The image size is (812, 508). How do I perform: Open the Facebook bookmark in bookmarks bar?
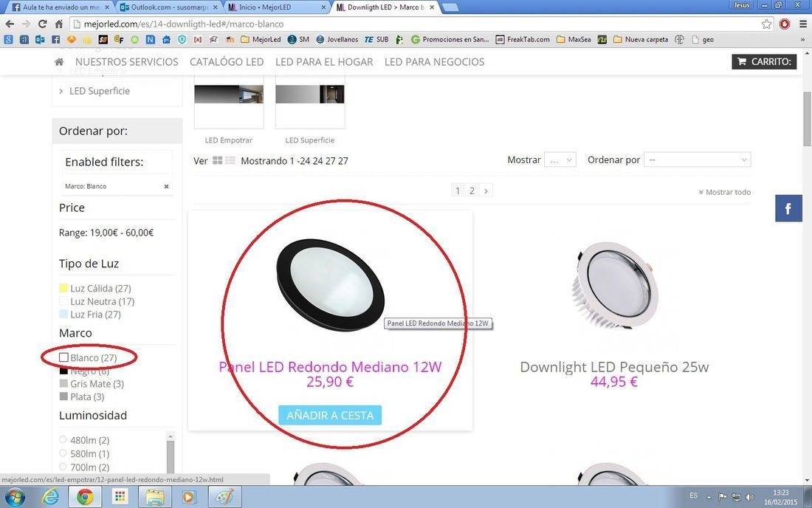(55, 39)
